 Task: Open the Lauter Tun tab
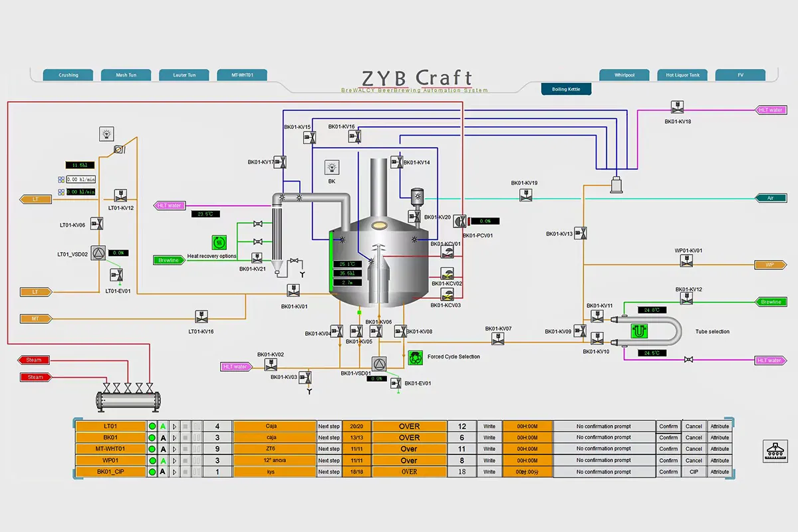[x=184, y=75]
